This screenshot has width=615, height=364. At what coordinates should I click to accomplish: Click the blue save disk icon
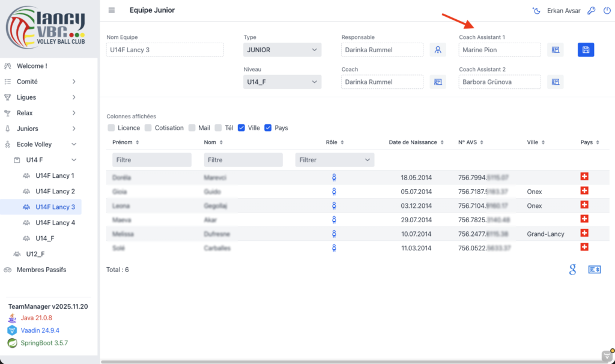click(x=586, y=50)
